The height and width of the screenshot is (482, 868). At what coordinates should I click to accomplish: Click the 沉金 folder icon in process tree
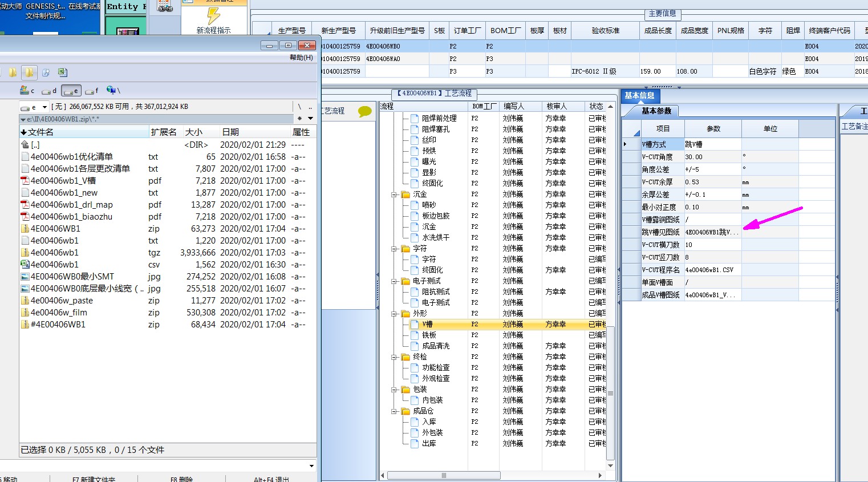pyautogui.click(x=405, y=195)
